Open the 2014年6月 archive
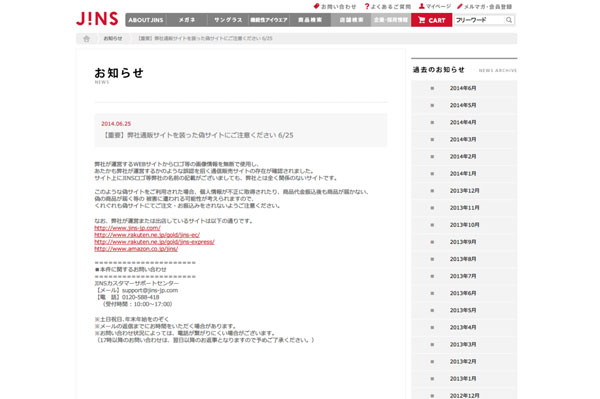 point(464,88)
